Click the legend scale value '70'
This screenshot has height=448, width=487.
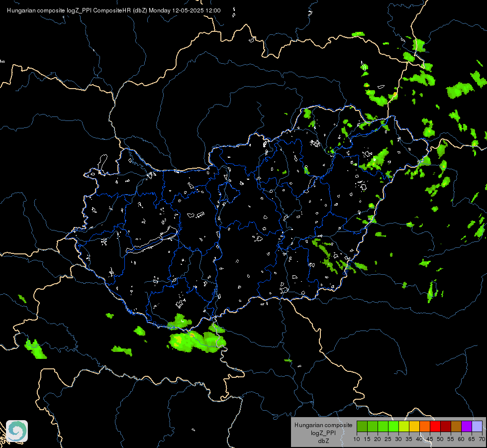pyautogui.click(x=482, y=440)
